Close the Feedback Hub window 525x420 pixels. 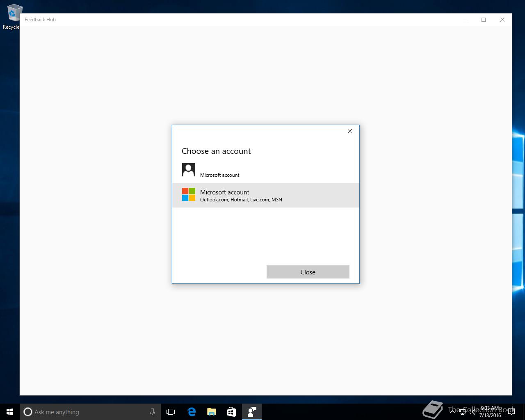[502, 20]
